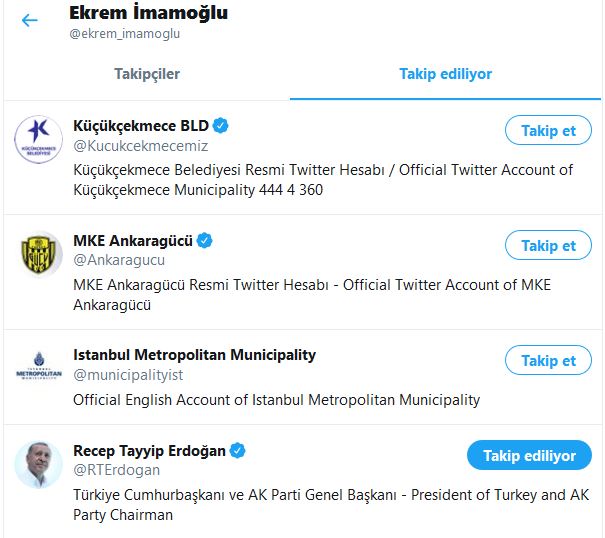Open the @RTErdogan handle link

click(x=117, y=470)
